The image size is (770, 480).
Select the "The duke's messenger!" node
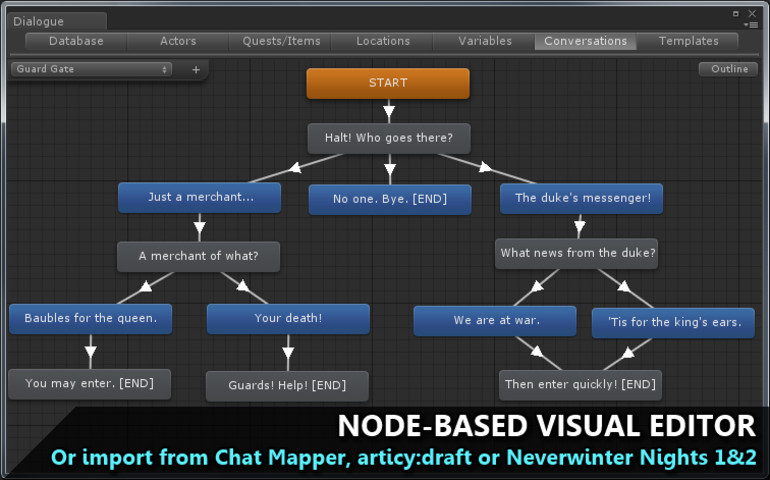pyautogui.click(x=581, y=198)
